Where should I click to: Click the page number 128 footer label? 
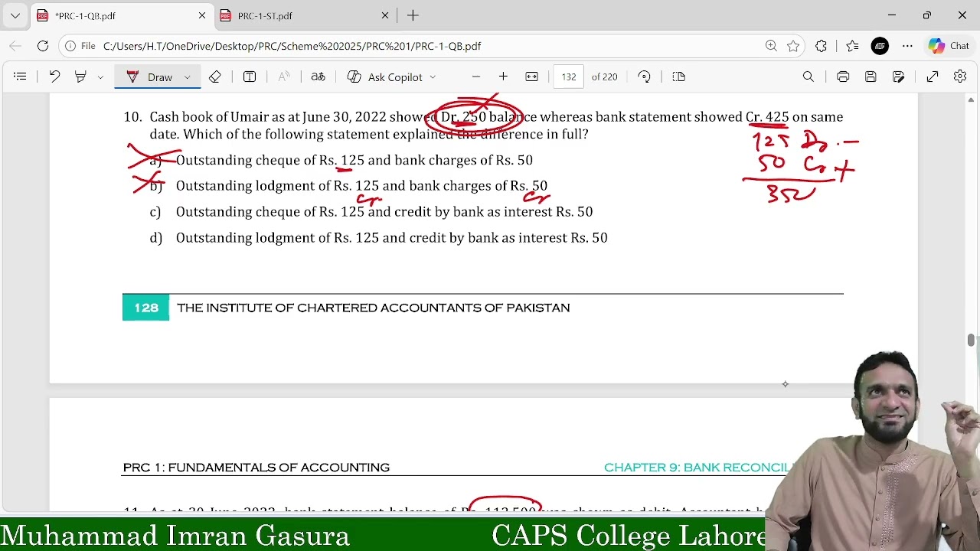(145, 308)
